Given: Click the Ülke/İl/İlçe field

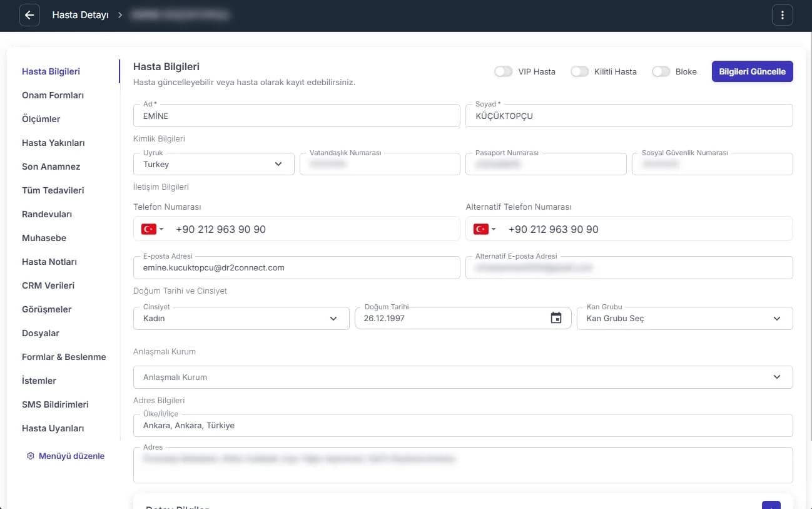Looking at the screenshot, I should [x=463, y=425].
